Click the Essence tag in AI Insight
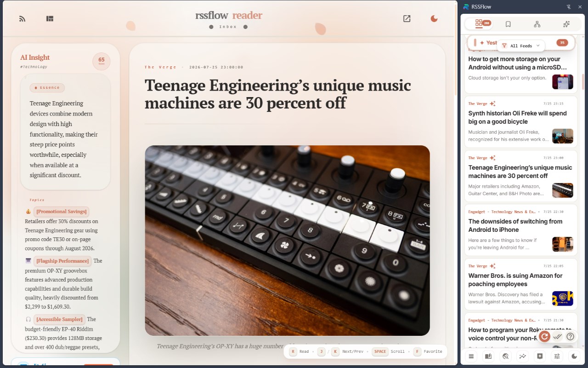Screen dimensions: 588x368 pos(47,87)
